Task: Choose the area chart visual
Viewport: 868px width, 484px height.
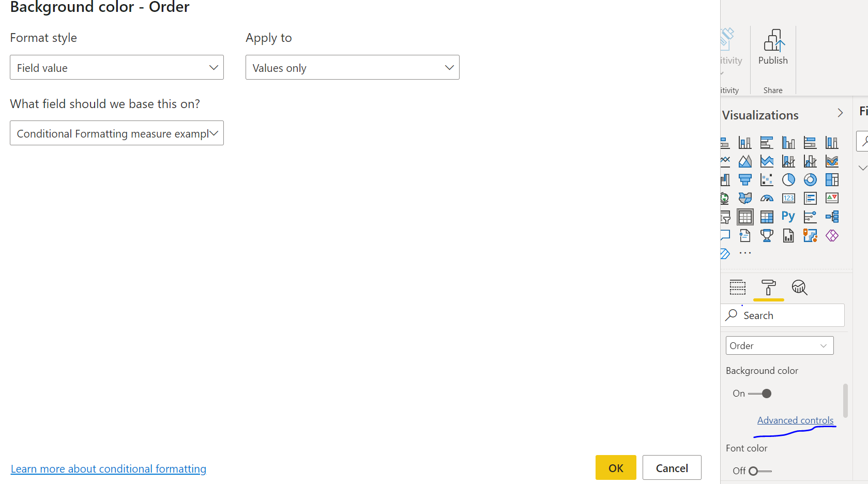Action: 745,161
